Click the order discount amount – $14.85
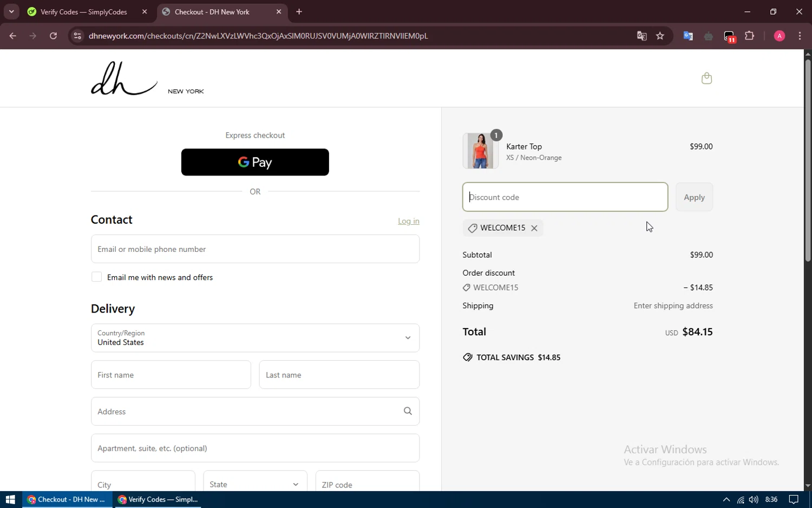This screenshot has height=508, width=812. point(698,288)
